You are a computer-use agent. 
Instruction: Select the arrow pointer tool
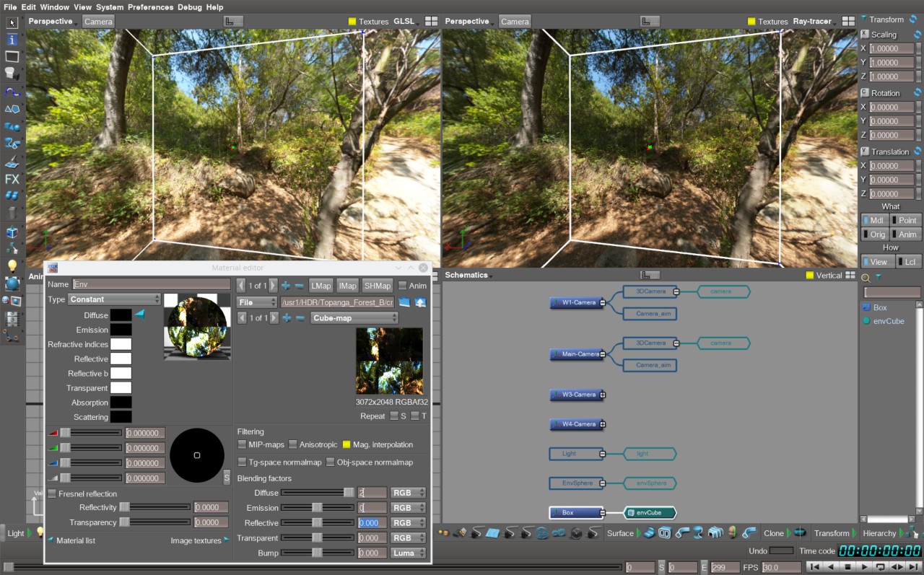[12, 22]
